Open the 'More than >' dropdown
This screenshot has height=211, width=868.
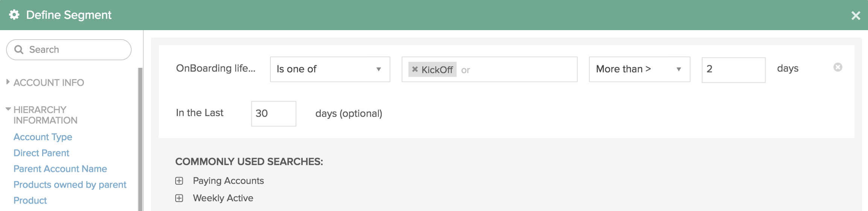click(639, 69)
